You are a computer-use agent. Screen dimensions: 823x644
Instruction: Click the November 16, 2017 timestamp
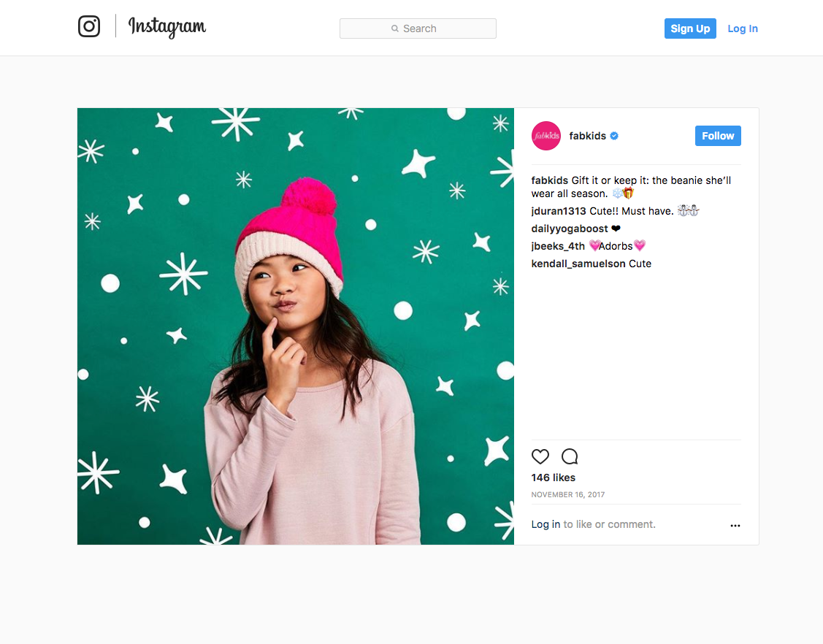568,494
